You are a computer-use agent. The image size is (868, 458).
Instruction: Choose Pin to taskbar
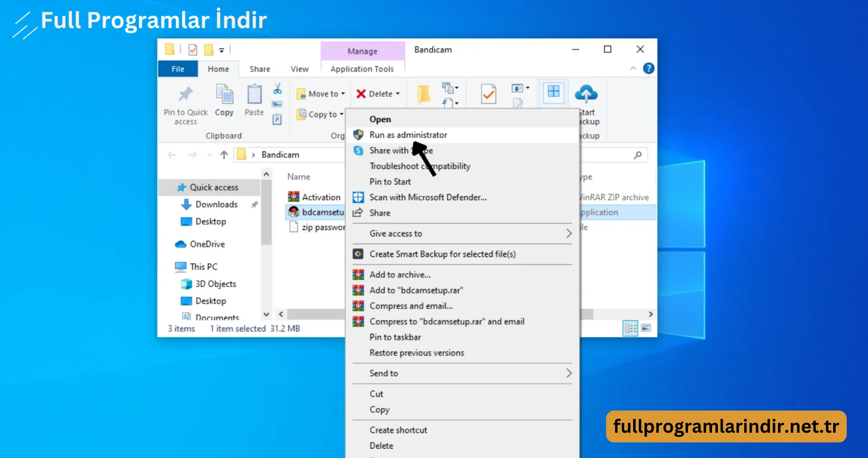click(462, 337)
